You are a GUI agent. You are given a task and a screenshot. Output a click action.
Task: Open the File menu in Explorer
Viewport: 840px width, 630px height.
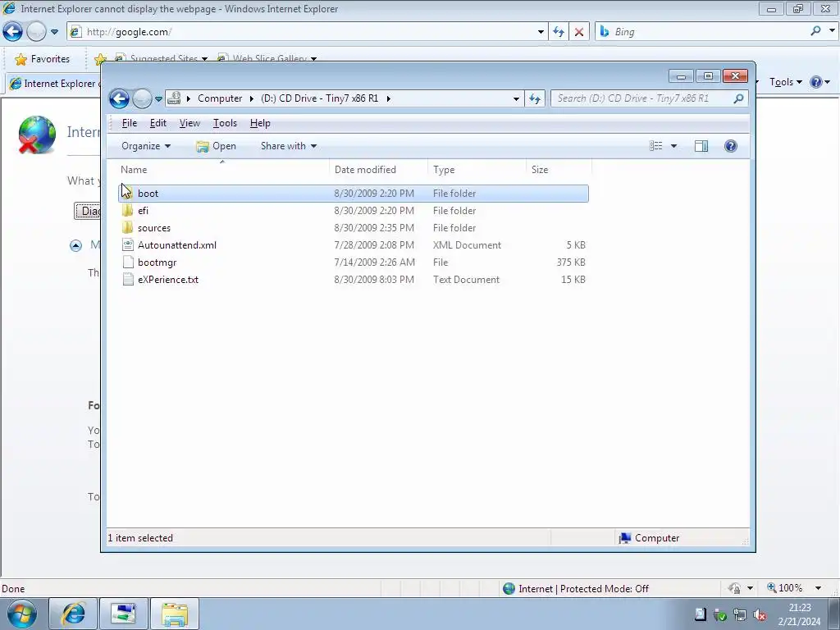point(129,123)
